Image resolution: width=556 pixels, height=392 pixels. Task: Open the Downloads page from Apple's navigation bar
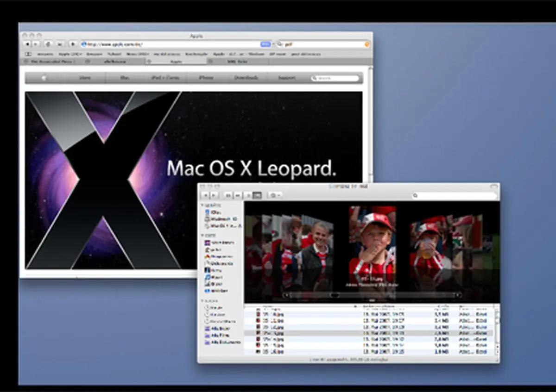[246, 78]
